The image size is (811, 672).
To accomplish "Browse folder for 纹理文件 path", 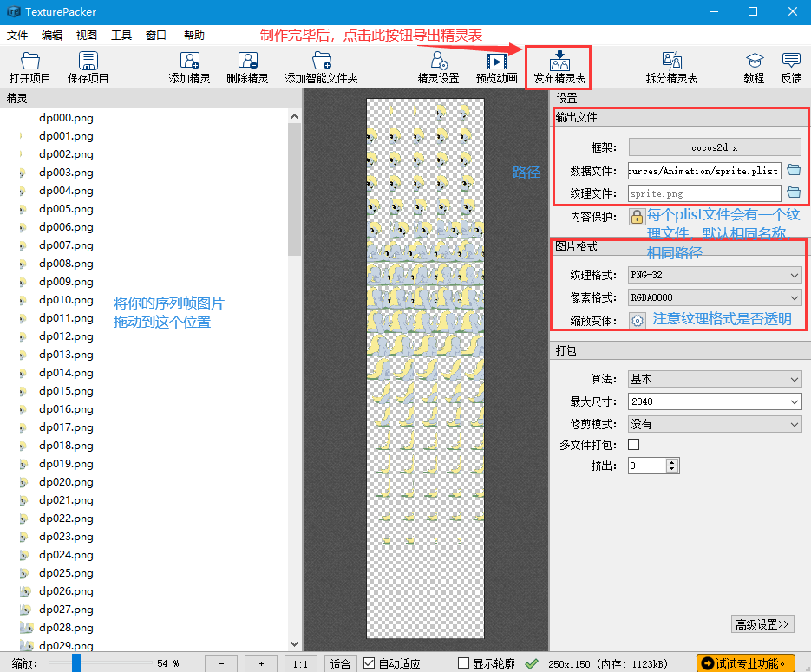I will [794, 192].
